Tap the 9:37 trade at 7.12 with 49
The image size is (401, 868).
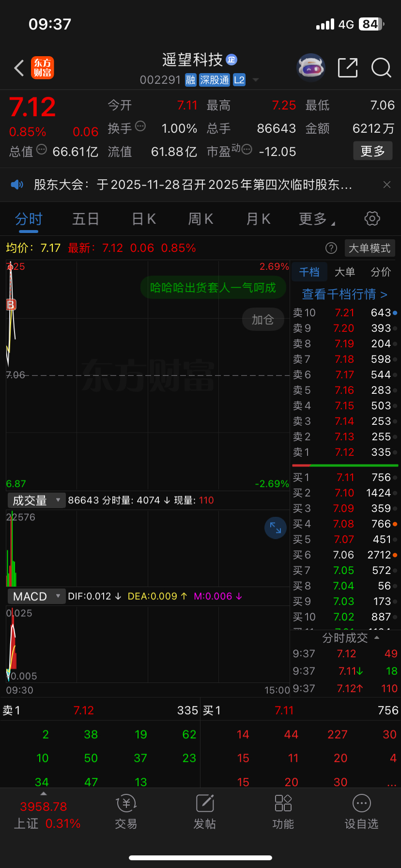[345, 654]
